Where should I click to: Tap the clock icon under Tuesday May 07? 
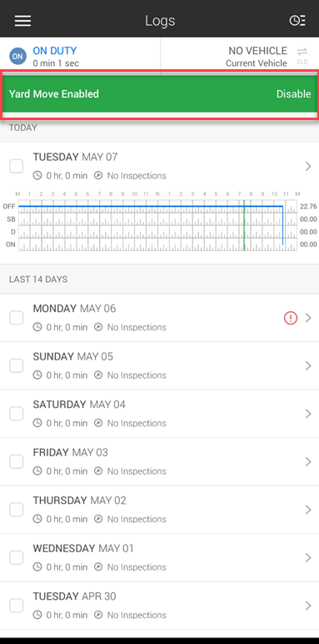click(x=37, y=176)
